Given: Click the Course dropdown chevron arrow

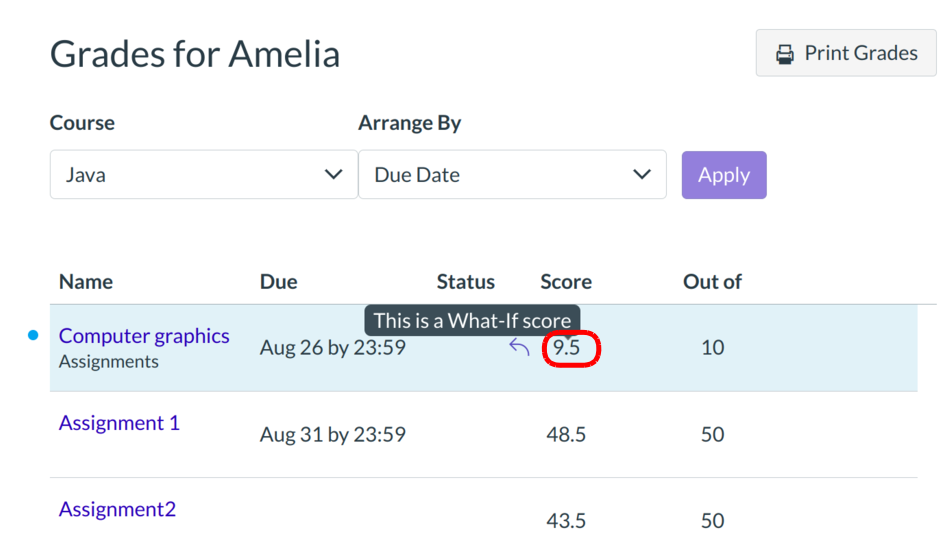Looking at the screenshot, I should 334,175.
